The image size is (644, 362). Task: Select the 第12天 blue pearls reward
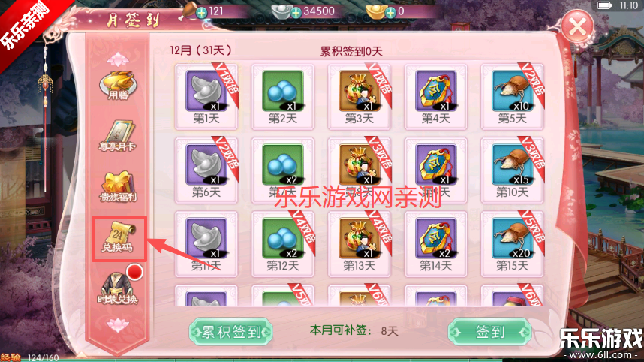tap(282, 244)
